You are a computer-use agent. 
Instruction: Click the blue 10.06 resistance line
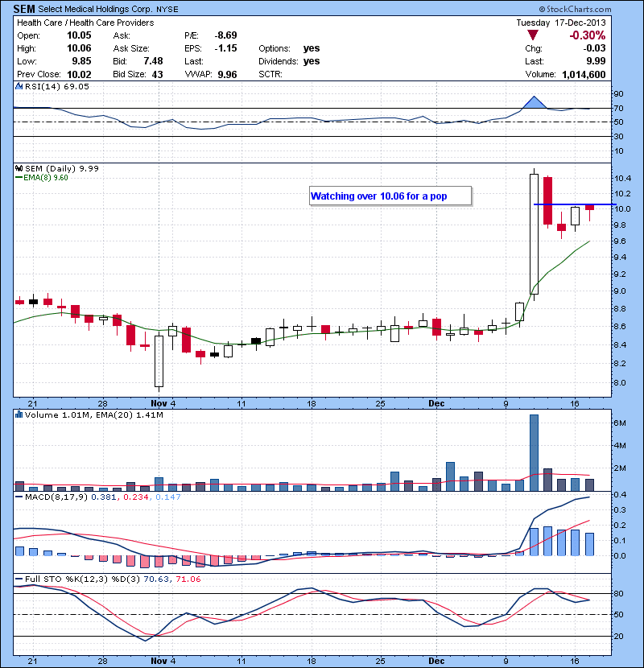(575, 204)
